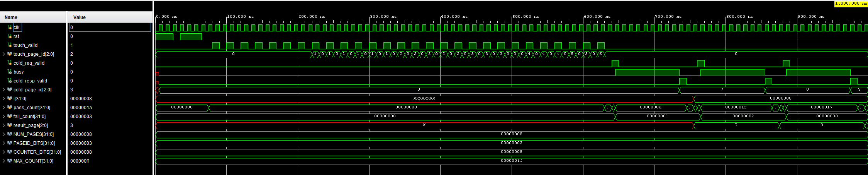
Task: Select the cold_resp_valid signal name
Action: pos(30,81)
